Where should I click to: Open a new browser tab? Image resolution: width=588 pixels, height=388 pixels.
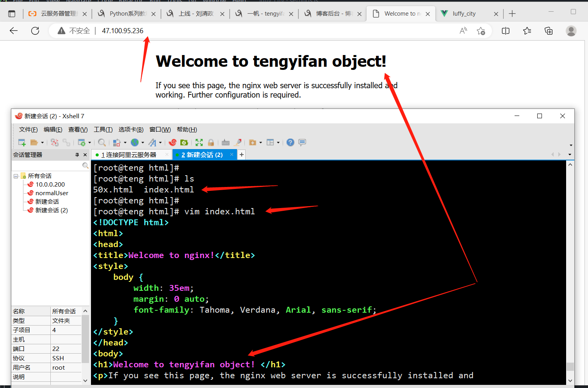pyautogui.click(x=512, y=14)
